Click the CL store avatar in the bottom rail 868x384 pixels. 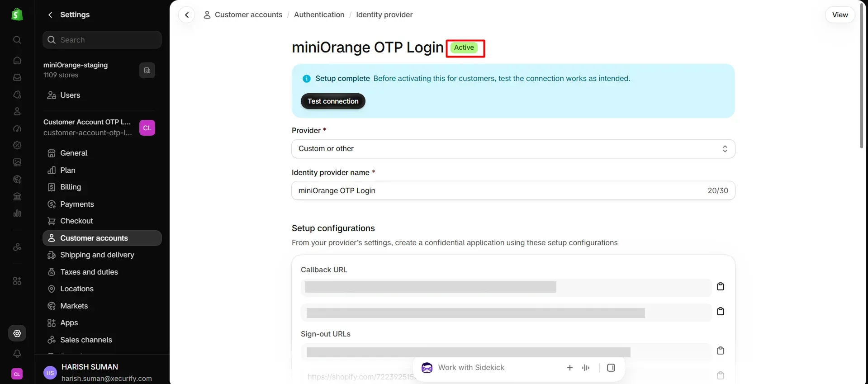(x=17, y=374)
